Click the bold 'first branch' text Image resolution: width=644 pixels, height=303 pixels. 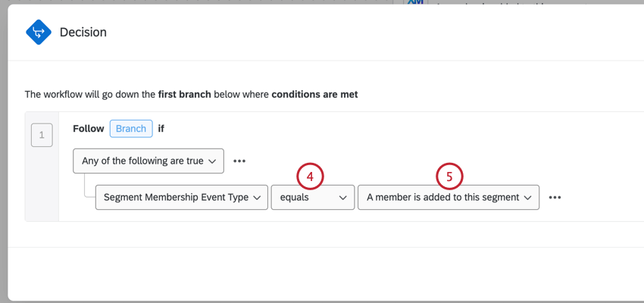pos(186,95)
